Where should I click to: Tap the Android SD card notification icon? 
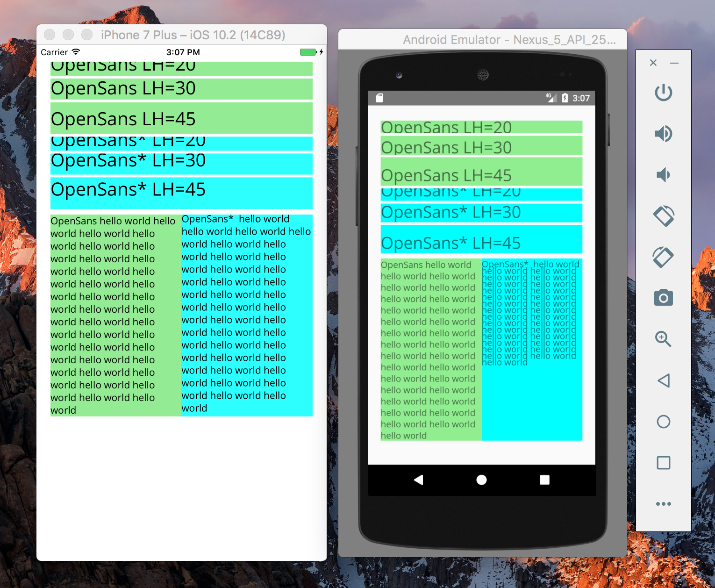click(379, 98)
